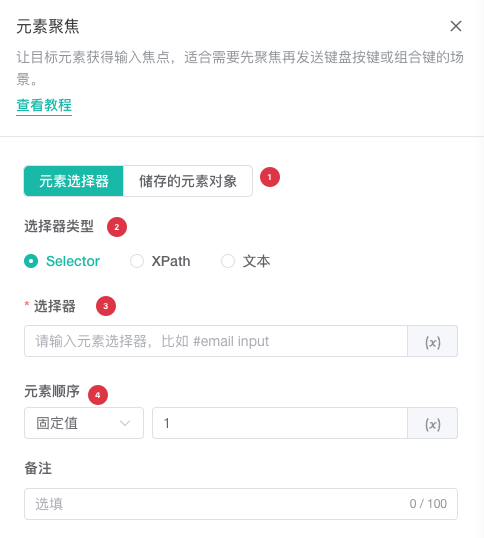Focus the 选择器 element selector input field
Image resolution: width=484 pixels, height=538 pixels.
[x=216, y=341]
